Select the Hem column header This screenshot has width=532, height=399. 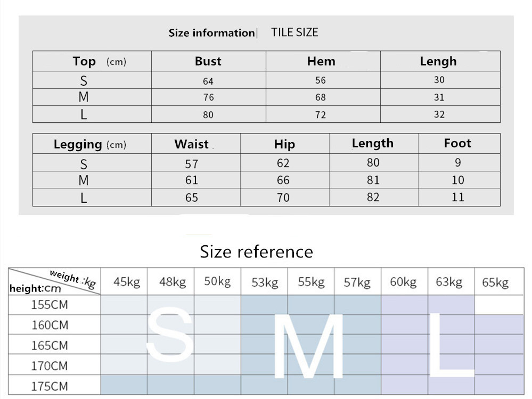tap(321, 61)
